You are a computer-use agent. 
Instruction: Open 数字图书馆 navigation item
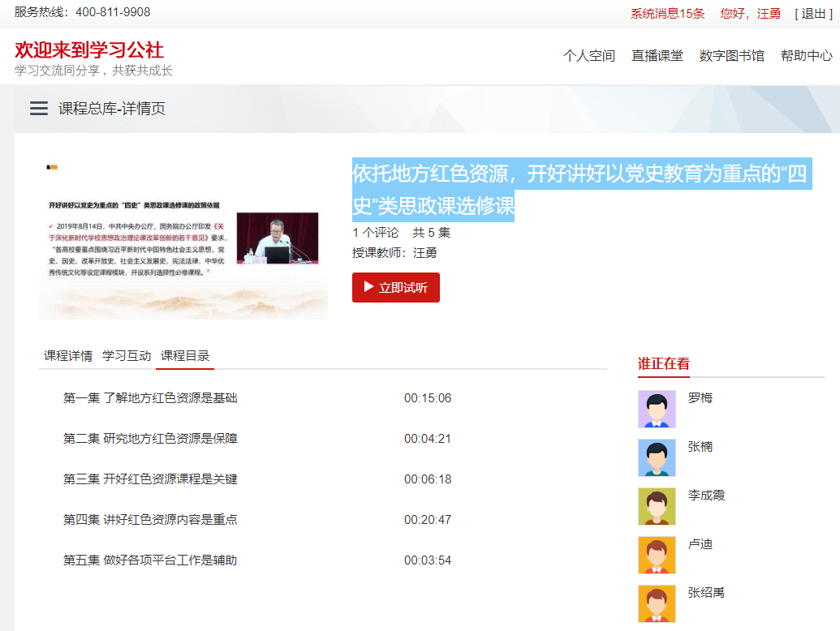pyautogui.click(x=731, y=56)
